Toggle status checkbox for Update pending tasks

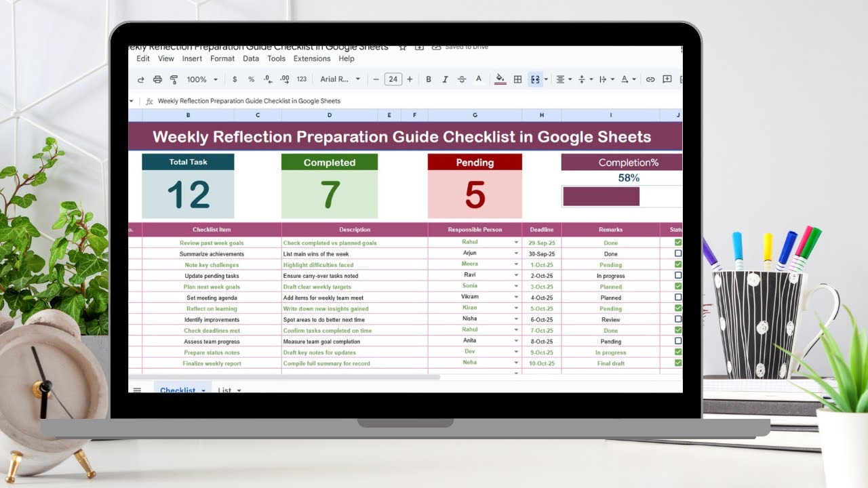tap(678, 275)
